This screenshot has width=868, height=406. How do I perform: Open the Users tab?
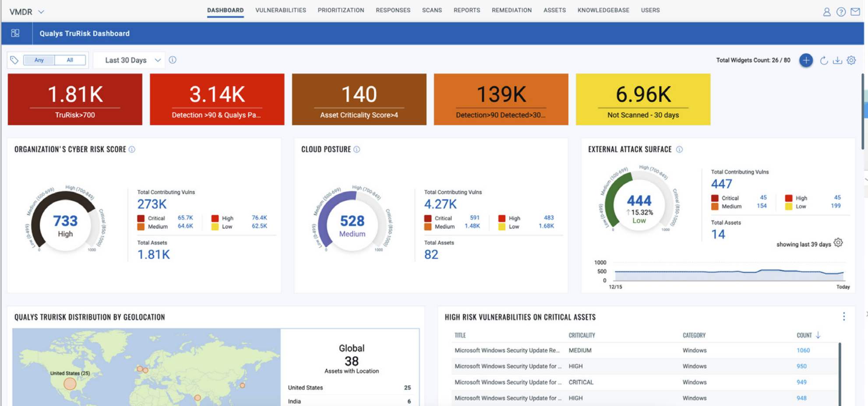point(650,10)
